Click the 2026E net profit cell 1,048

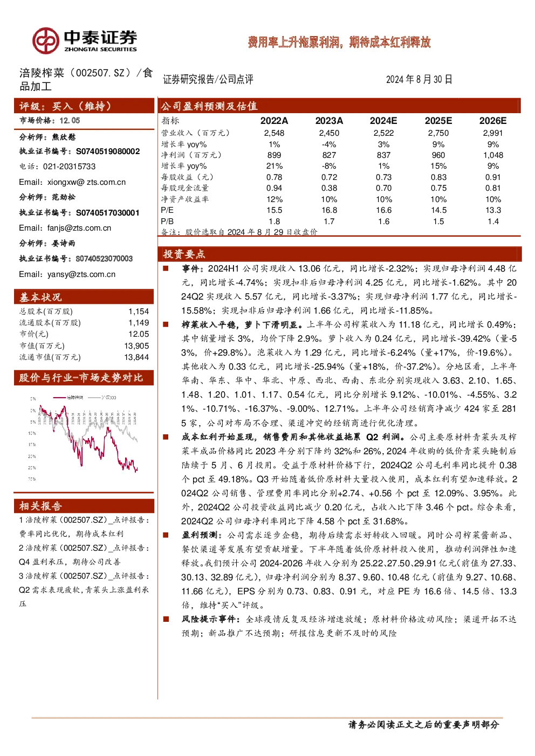tap(493, 155)
